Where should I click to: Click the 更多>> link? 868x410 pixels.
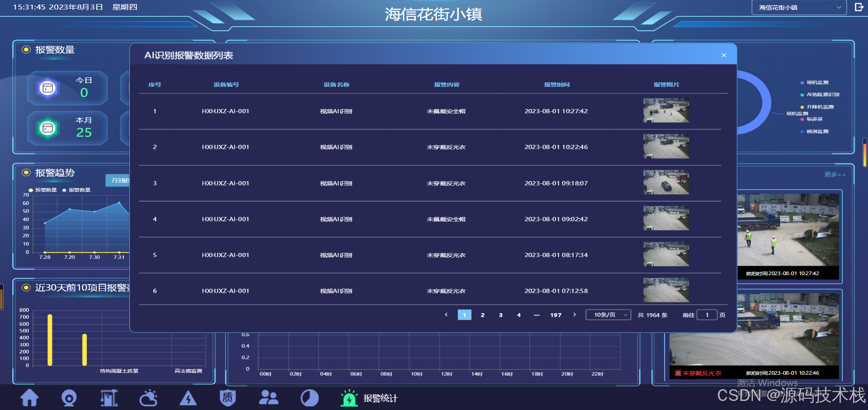[835, 175]
